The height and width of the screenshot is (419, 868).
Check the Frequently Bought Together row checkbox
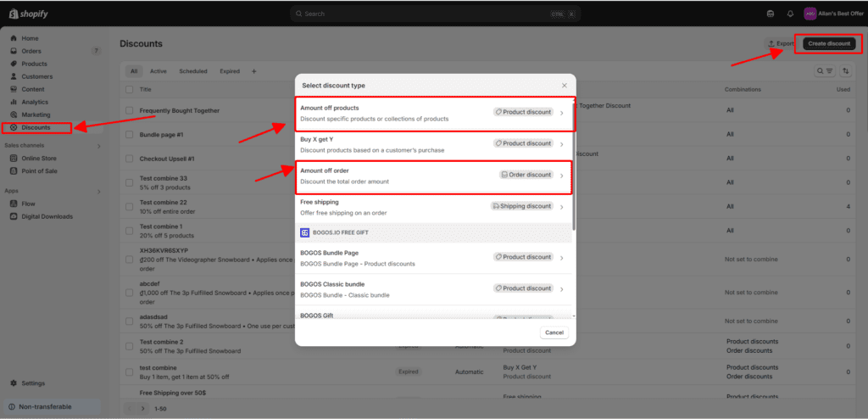[129, 110]
